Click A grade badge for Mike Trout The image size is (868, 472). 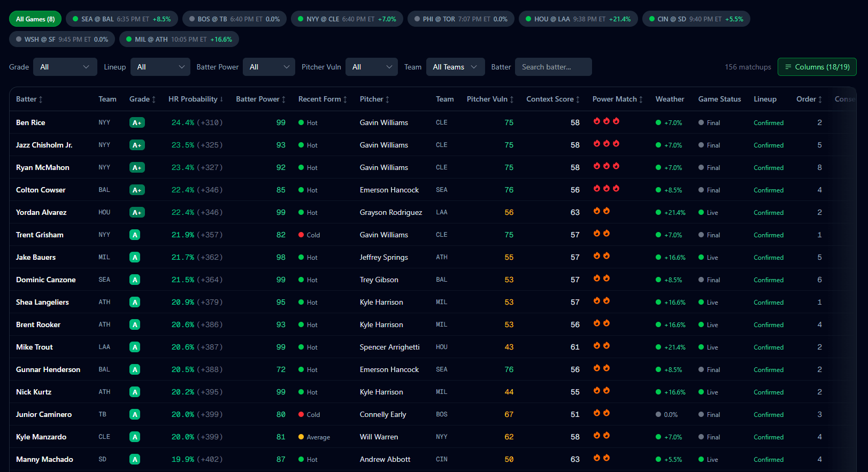(135, 347)
